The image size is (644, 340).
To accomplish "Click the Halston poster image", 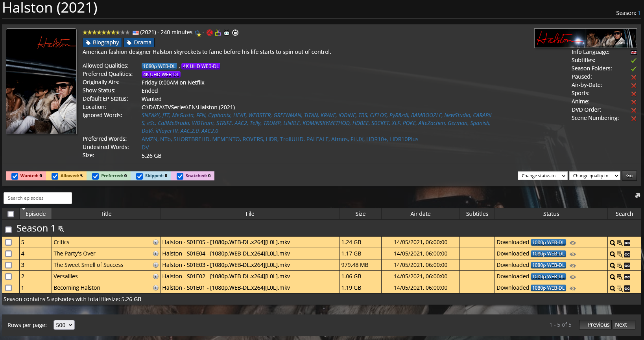I will 41,81.
